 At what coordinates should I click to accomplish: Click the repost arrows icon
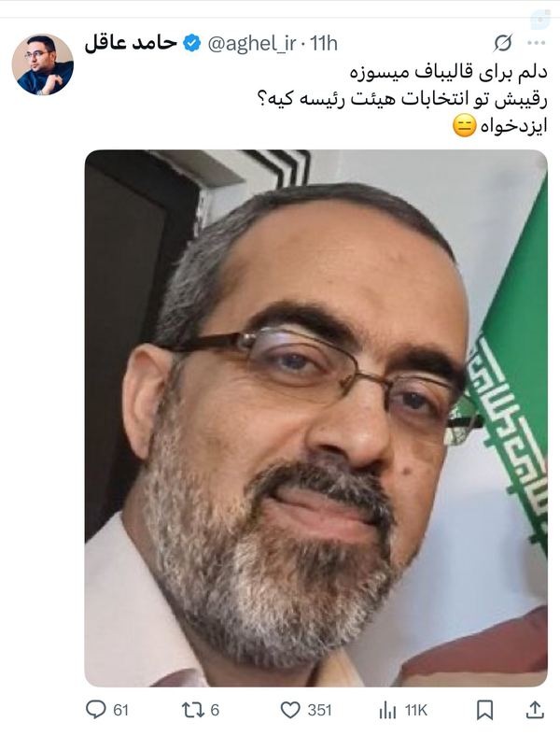pos(193,710)
